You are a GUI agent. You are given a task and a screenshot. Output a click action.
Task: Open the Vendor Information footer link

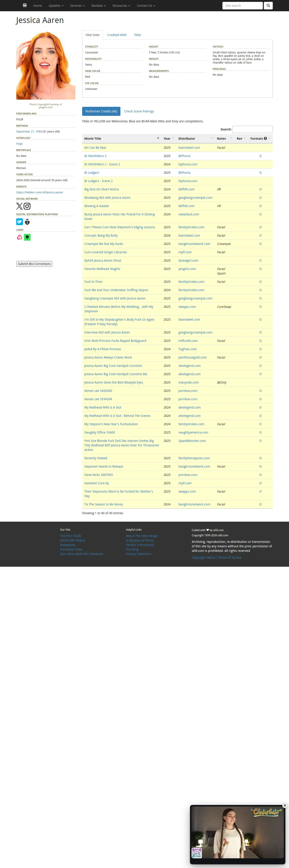tap(140, 545)
